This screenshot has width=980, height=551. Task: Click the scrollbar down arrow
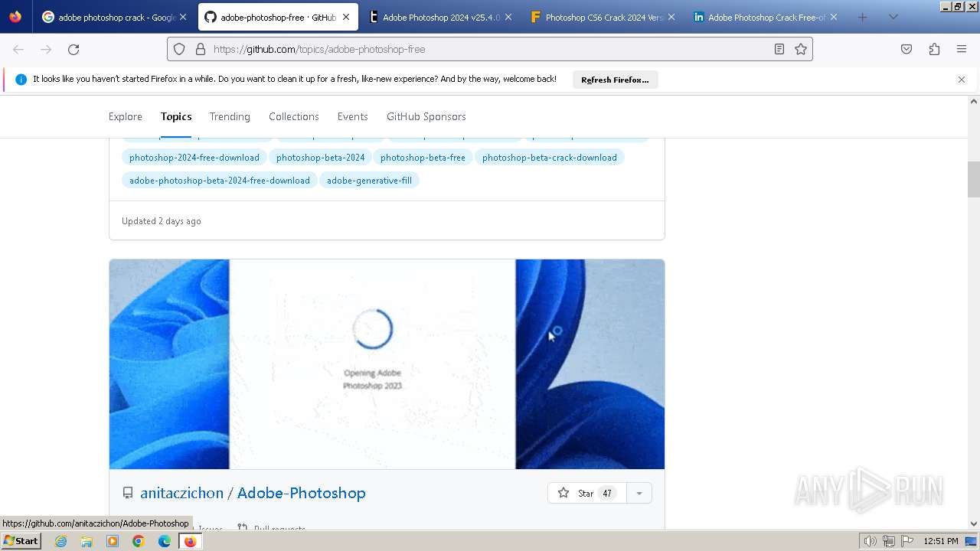pos(974,524)
